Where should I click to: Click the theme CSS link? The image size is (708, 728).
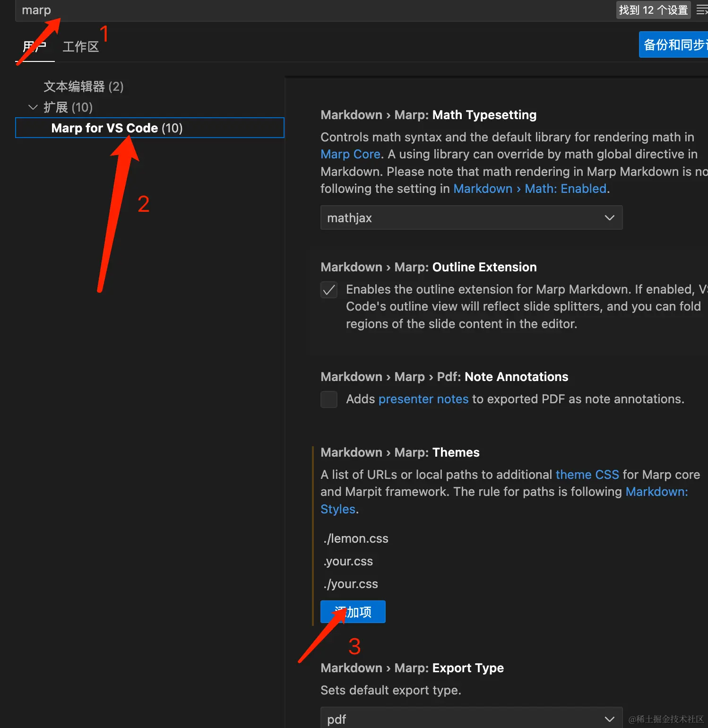(587, 475)
